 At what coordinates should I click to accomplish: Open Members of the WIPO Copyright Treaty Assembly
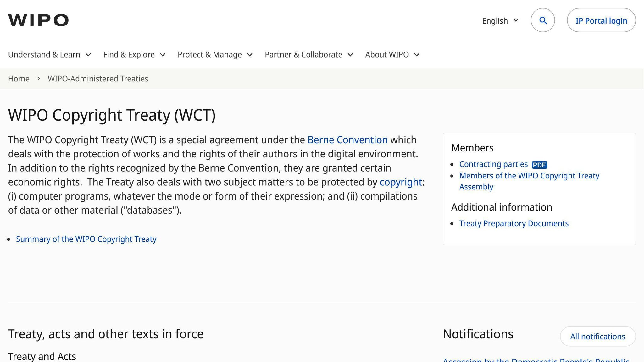[529, 181]
